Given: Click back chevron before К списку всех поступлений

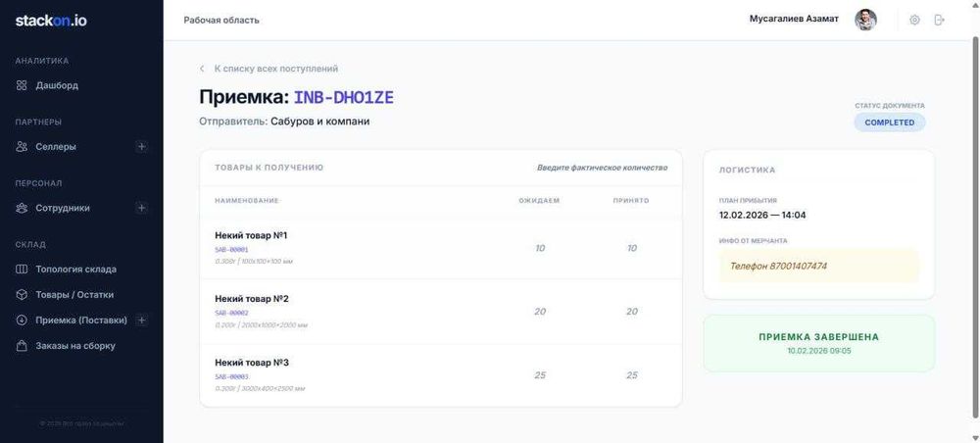Looking at the screenshot, I should [202, 69].
